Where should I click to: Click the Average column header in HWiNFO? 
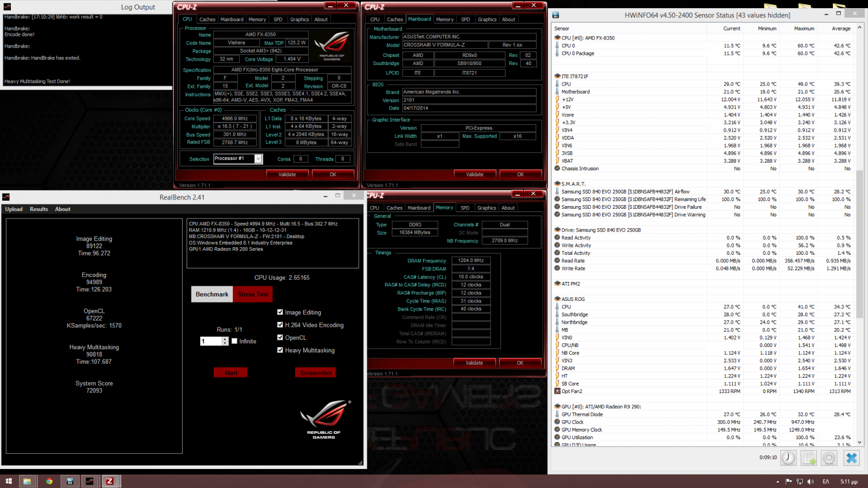[x=841, y=28]
